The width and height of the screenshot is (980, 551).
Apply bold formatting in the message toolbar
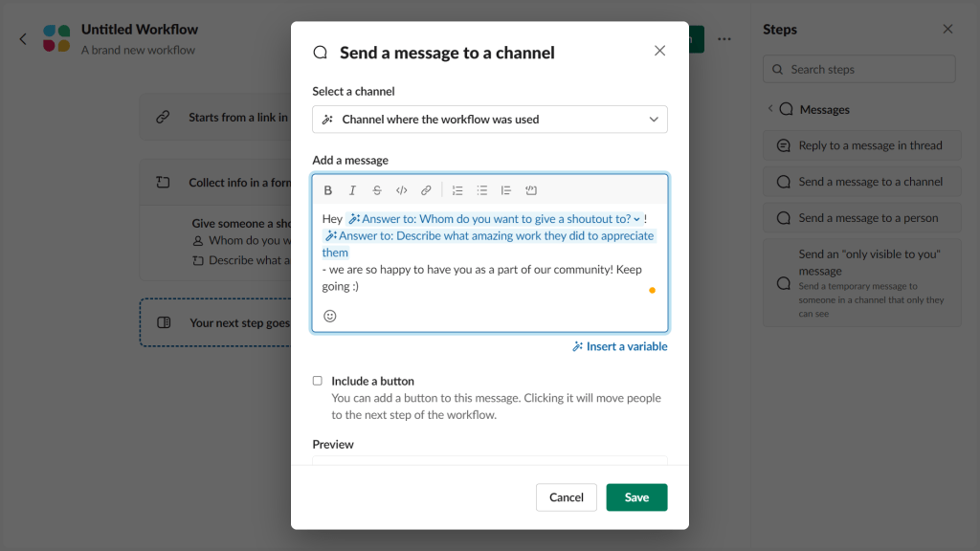point(328,190)
